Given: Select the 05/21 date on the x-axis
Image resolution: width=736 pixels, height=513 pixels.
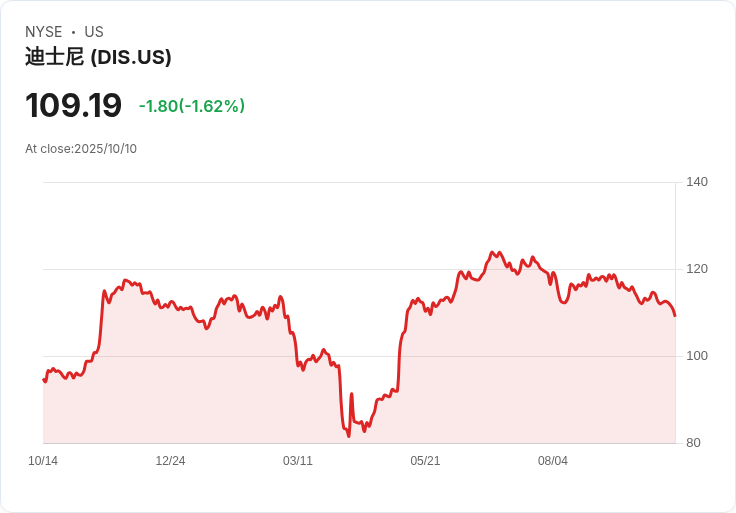Looking at the screenshot, I should [x=425, y=461].
